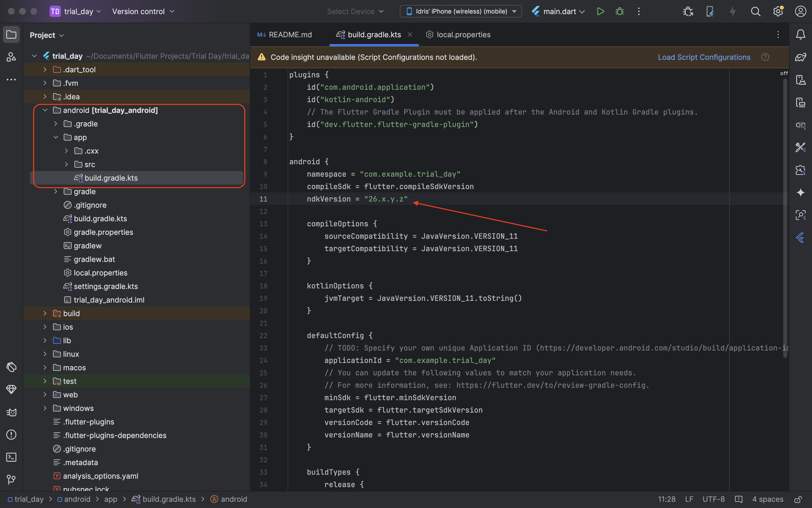Open the user account avatar icon
Image resolution: width=812 pixels, height=508 pixels.
point(800,11)
